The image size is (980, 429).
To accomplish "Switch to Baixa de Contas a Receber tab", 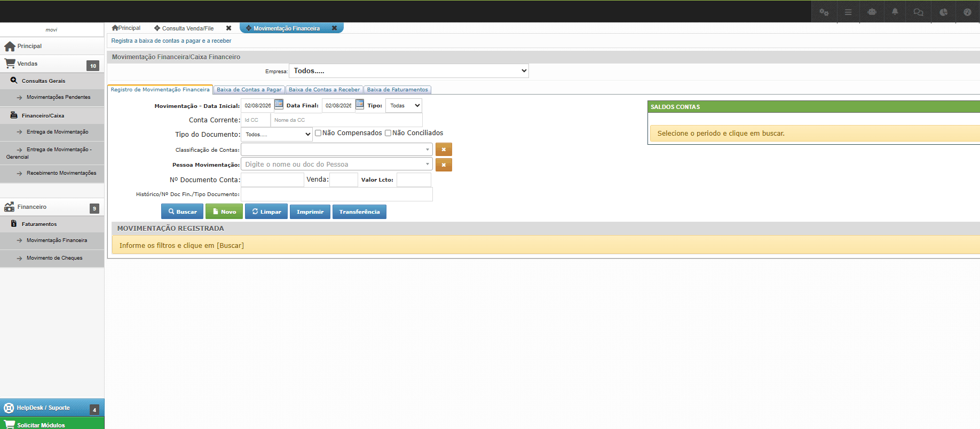I will click(324, 90).
